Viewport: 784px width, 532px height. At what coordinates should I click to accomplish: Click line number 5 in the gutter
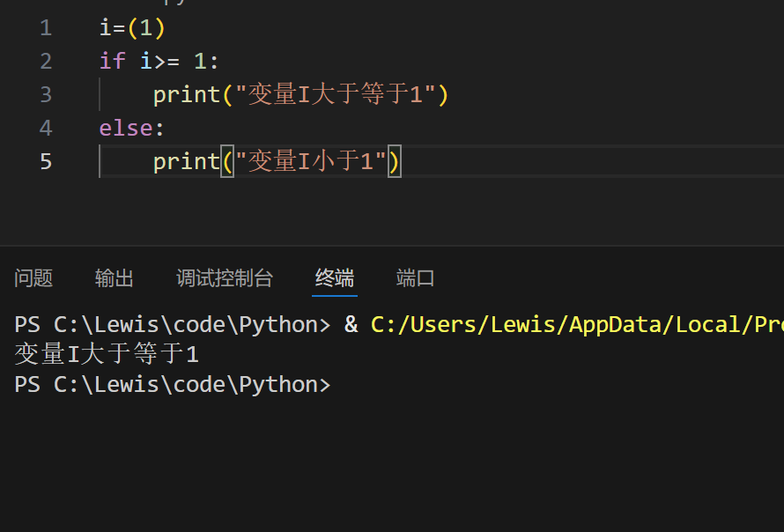point(46,161)
